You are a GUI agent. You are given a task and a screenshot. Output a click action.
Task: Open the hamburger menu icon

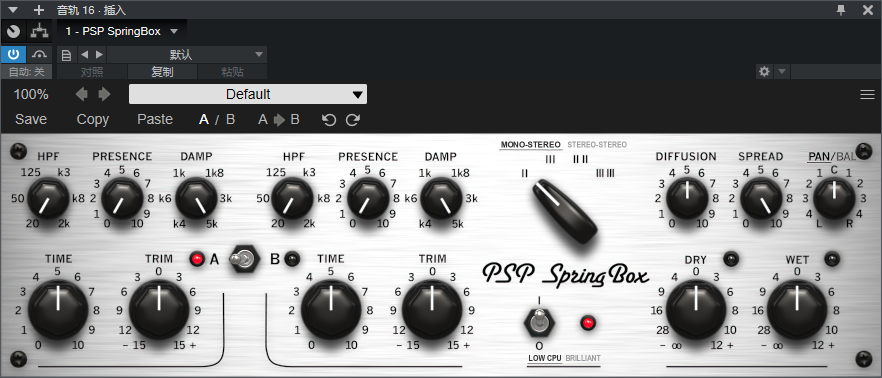click(x=867, y=94)
